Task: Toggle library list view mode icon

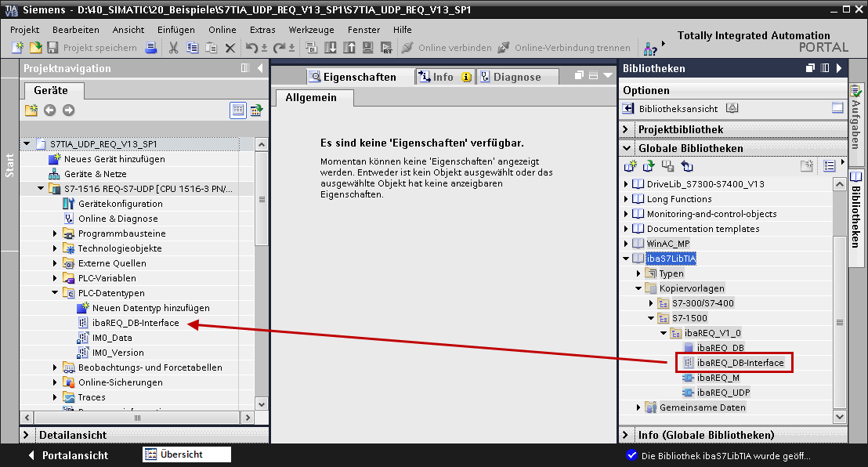Action: (830, 166)
